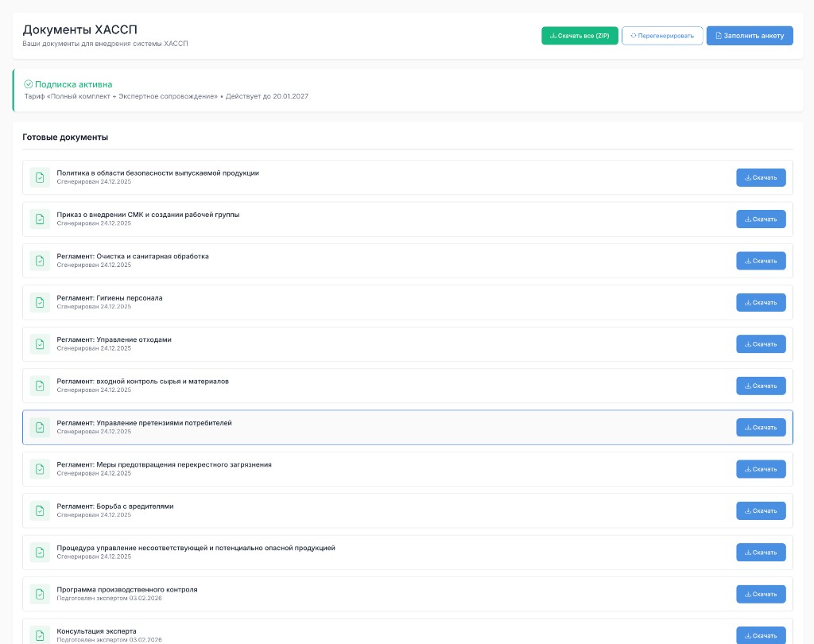The width and height of the screenshot is (814, 644).
Task: Select the Управление претензиями потребителей row
Action: coord(408,428)
